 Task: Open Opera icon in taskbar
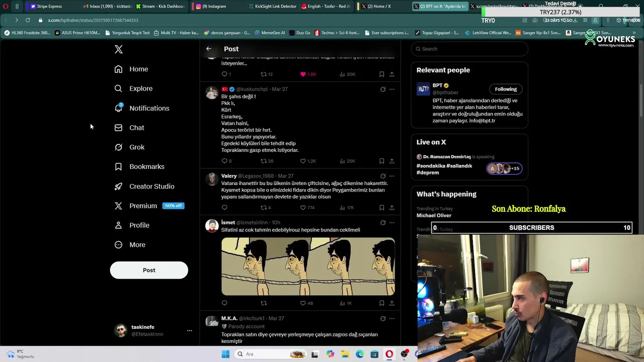pyautogui.click(x=389, y=354)
